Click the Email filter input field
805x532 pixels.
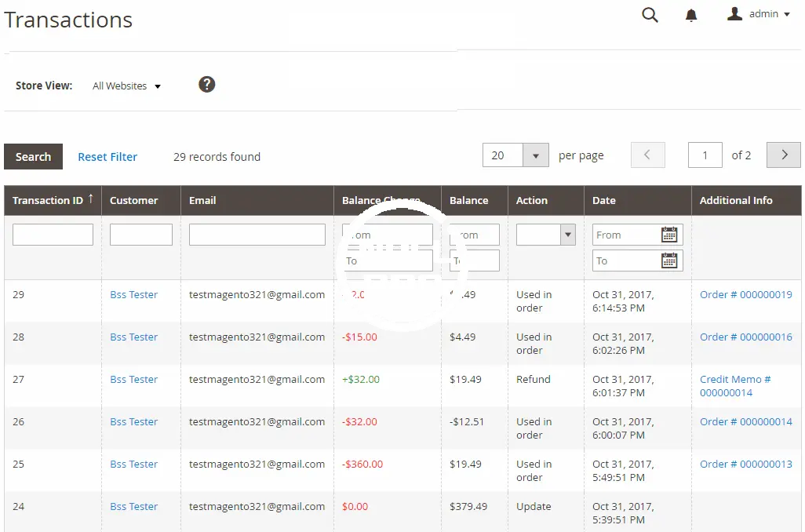(257, 235)
